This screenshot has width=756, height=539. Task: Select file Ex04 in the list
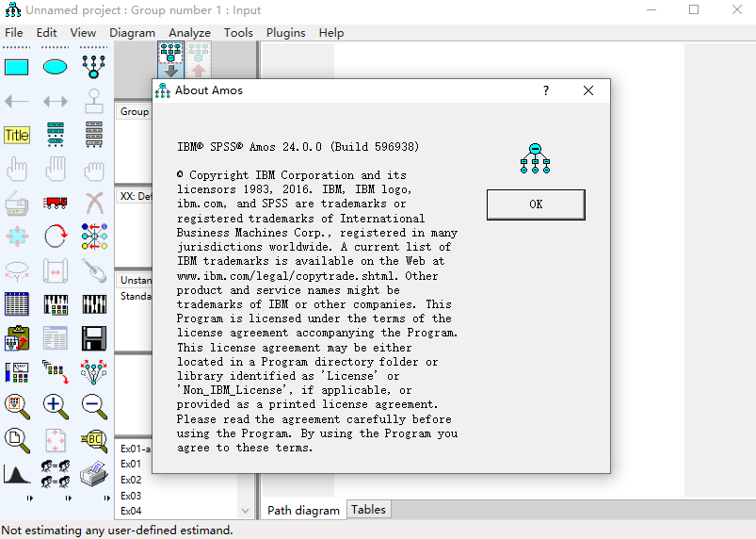131,511
